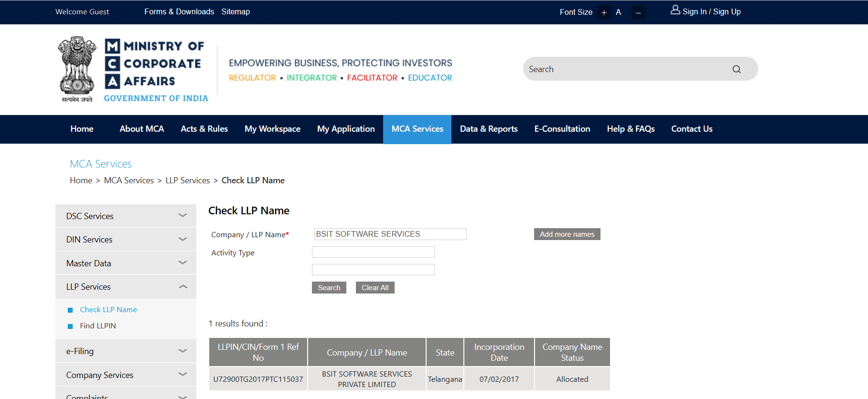
Task: Click the Allocated status cell
Action: [572, 379]
